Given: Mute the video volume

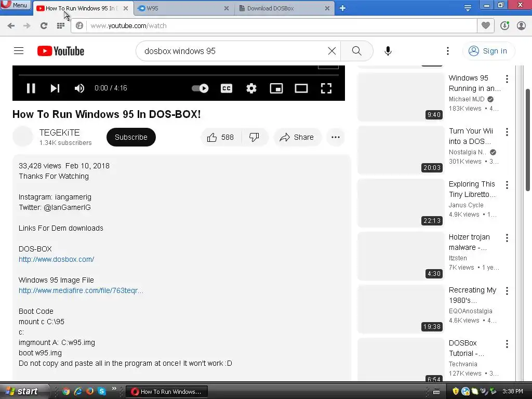Looking at the screenshot, I should coord(79,88).
